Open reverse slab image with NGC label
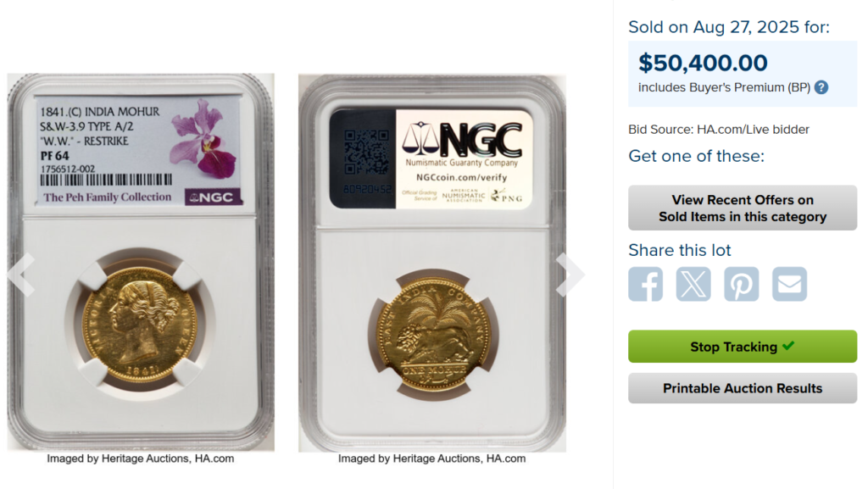 tap(432, 264)
